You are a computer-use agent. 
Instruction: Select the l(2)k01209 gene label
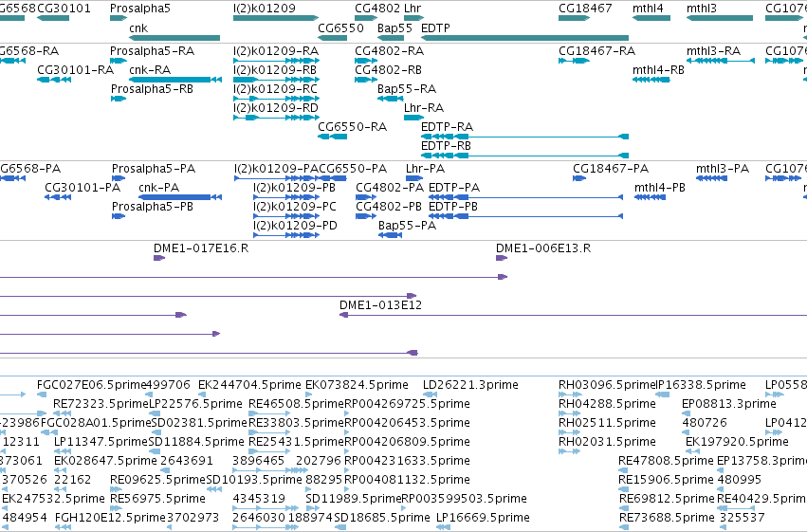265,9
